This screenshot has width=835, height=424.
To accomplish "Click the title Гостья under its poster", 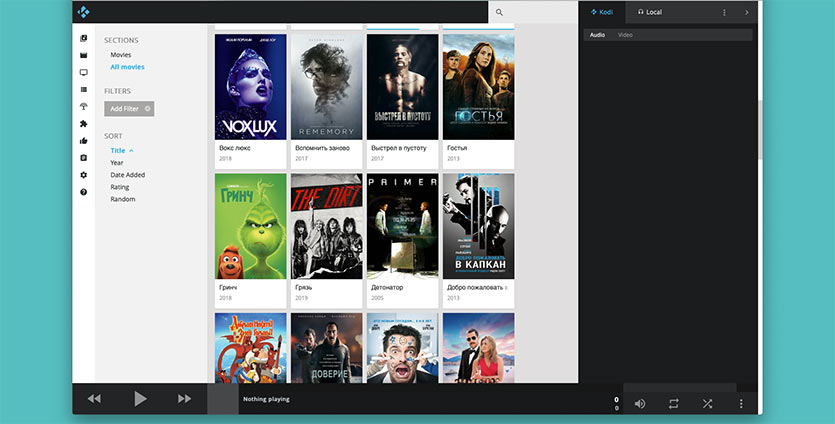I will (x=457, y=148).
